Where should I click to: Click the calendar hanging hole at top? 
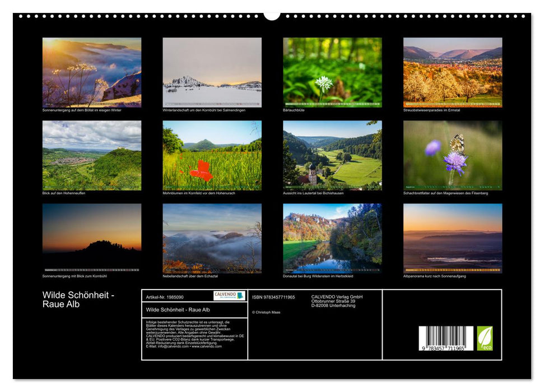pyautogui.click(x=272, y=15)
